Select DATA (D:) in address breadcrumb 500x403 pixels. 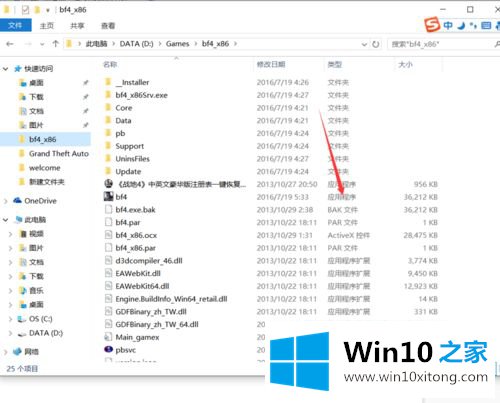pos(136,44)
